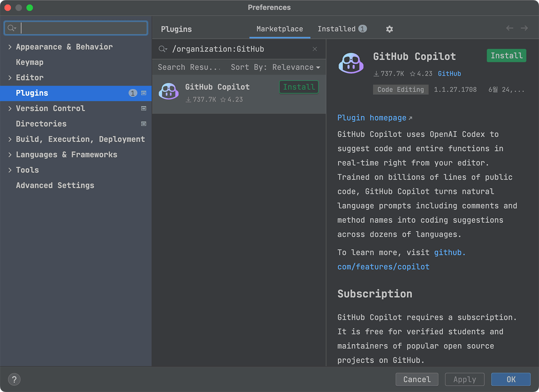Click the Search Resu... label

coord(189,67)
